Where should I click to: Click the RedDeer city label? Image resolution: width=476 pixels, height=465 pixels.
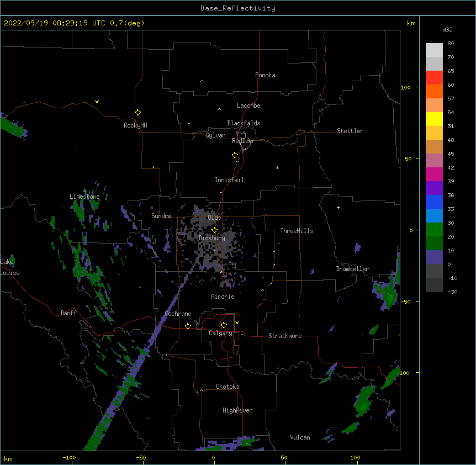(243, 141)
